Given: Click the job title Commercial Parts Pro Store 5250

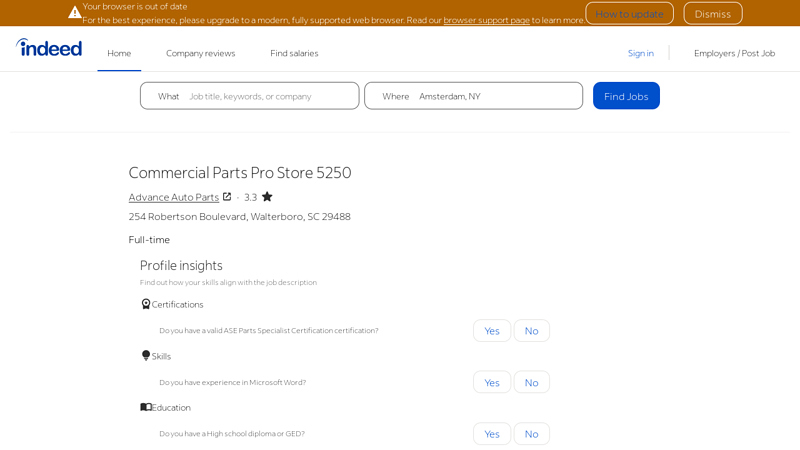Looking at the screenshot, I should (240, 172).
